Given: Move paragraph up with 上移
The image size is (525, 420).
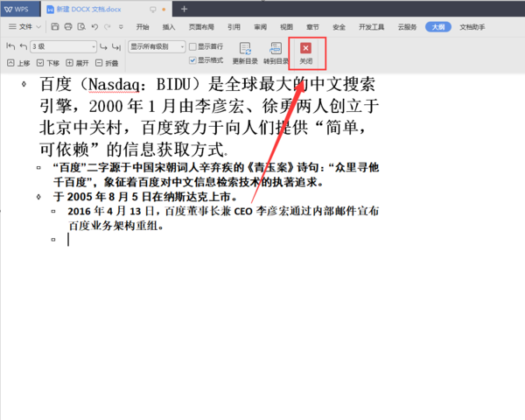Looking at the screenshot, I should 18,63.
